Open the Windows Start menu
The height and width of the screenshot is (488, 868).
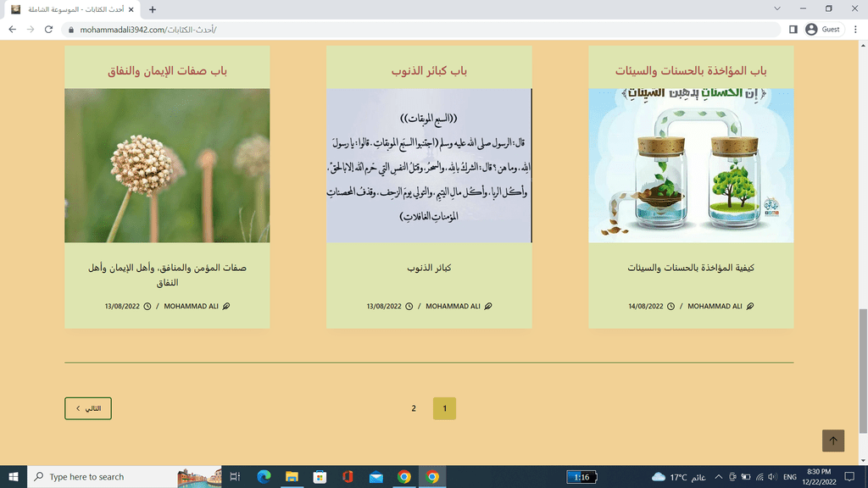[14, 476]
